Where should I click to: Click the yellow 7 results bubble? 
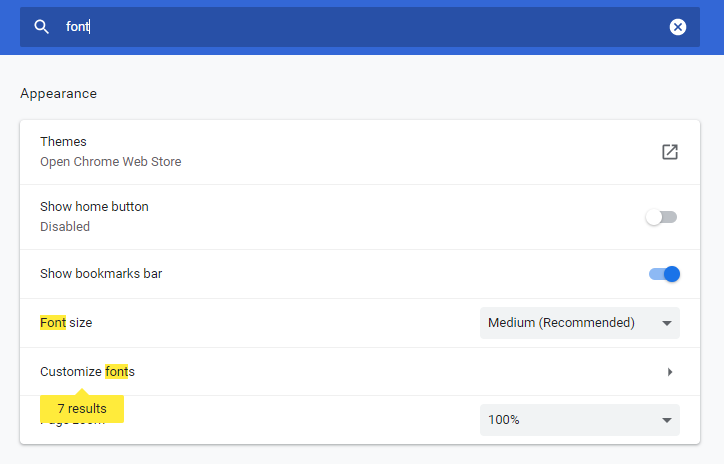pyautogui.click(x=81, y=408)
